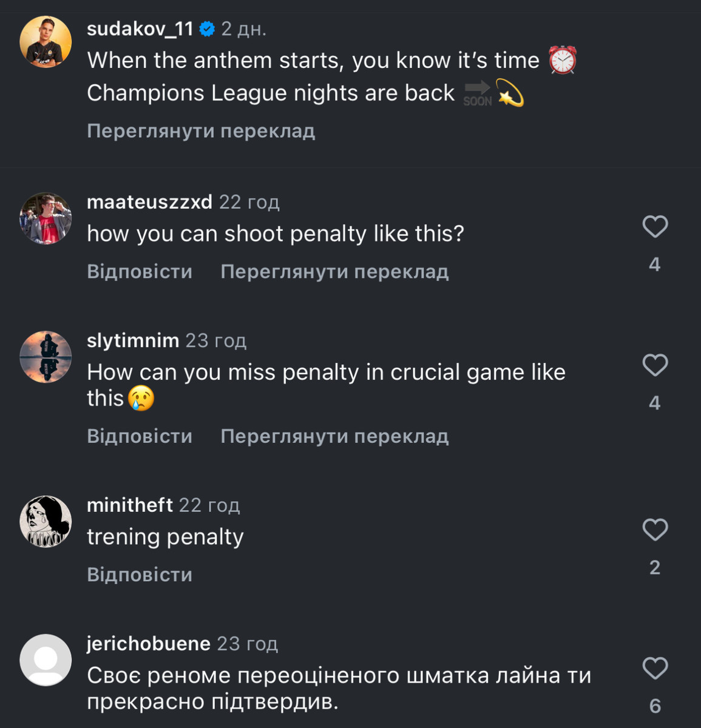Open the jerichobuene username link
Viewport: 701px width, 728px height.
click(149, 643)
